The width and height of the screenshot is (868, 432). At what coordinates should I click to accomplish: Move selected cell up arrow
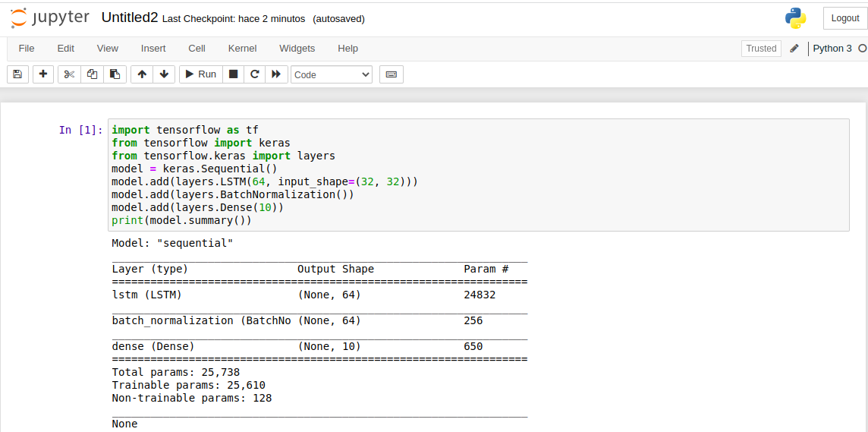[142, 74]
